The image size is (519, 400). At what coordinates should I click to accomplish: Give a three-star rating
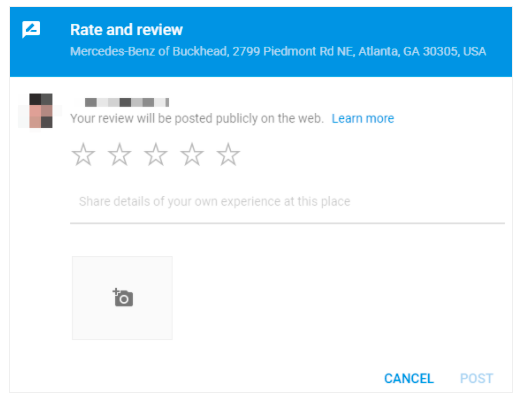click(156, 154)
